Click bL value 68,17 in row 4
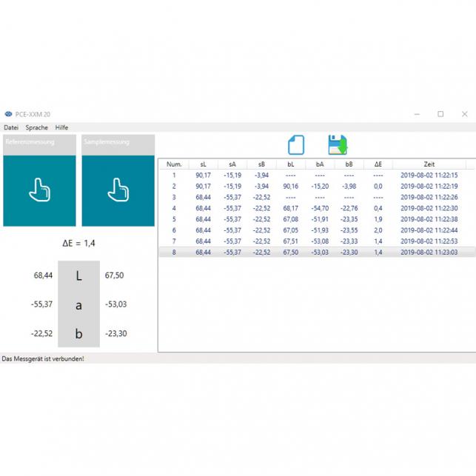The width and height of the screenshot is (476, 476). (290, 208)
